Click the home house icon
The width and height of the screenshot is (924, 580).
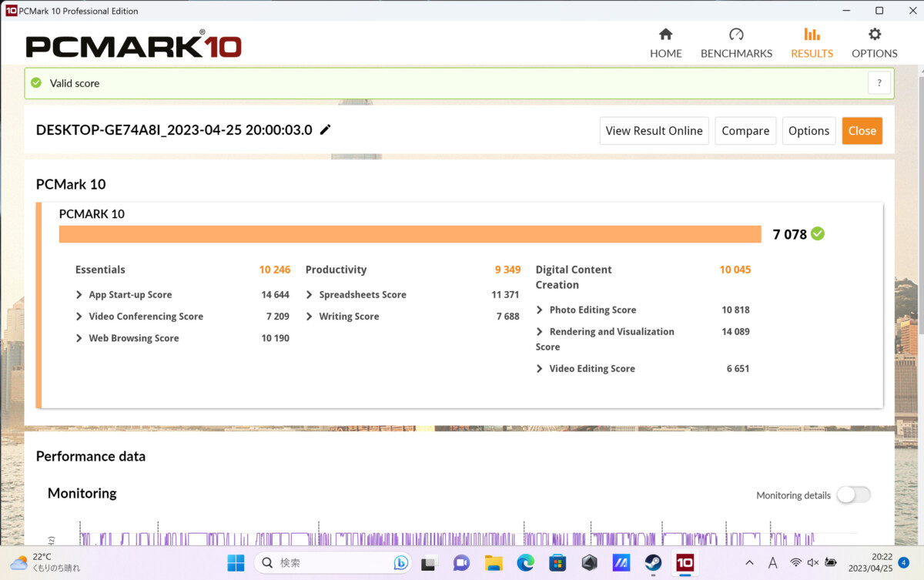coord(666,34)
